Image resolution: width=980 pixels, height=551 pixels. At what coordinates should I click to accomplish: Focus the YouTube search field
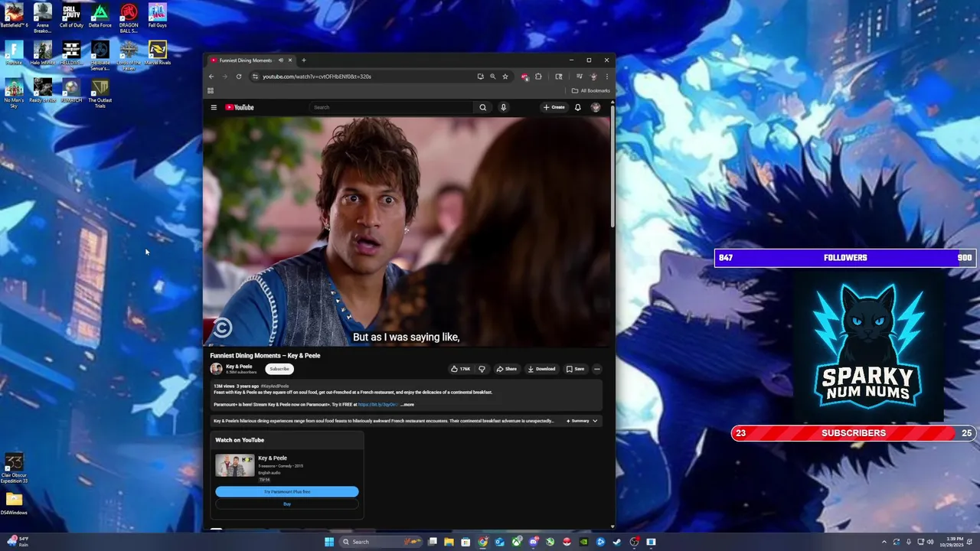pos(392,107)
